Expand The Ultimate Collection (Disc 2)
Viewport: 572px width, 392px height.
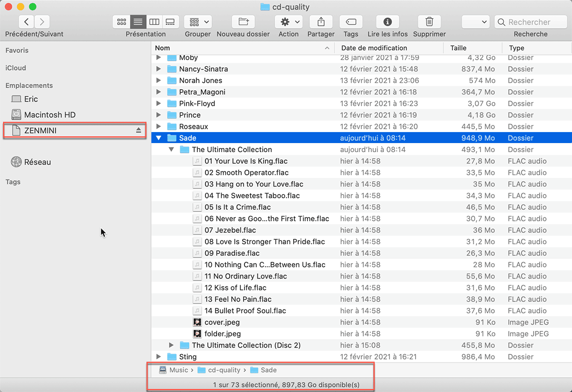point(172,345)
